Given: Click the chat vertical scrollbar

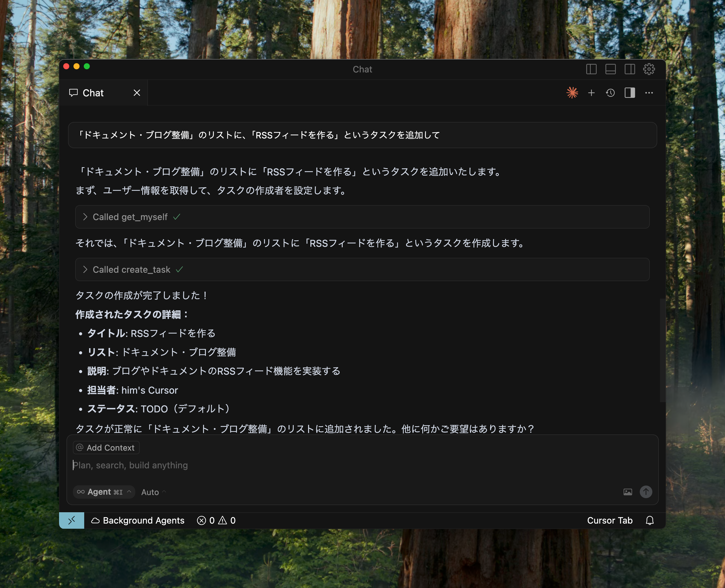Looking at the screenshot, I should pos(663,350).
